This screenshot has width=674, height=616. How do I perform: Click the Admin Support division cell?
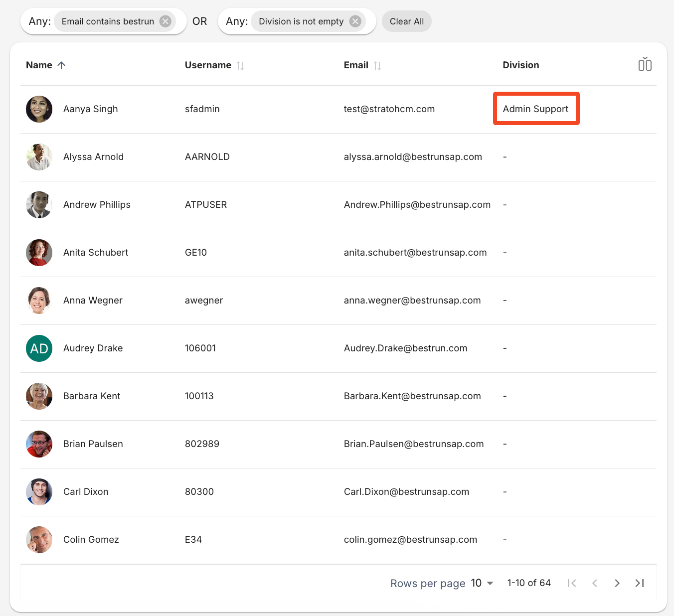pos(535,109)
